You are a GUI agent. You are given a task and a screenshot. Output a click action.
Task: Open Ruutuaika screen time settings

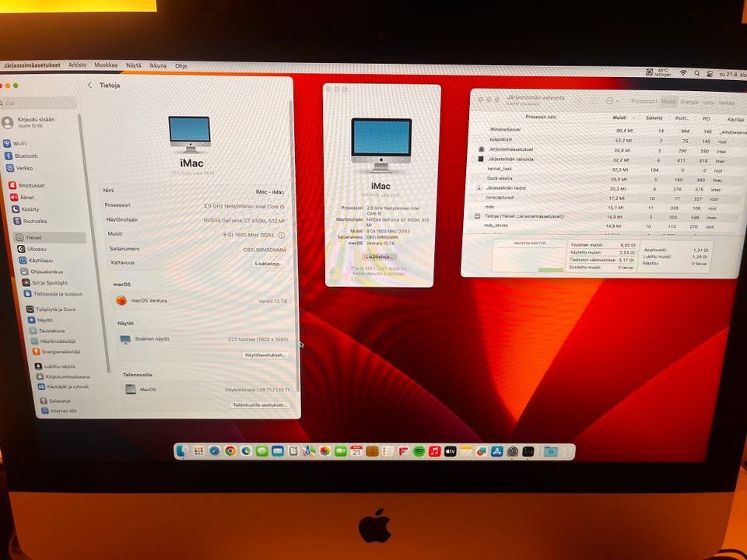click(x=30, y=221)
